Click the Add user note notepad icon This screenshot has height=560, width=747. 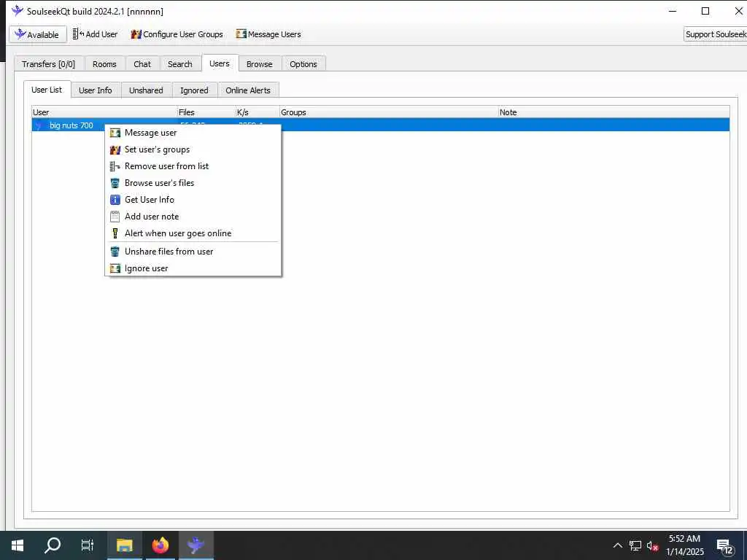[115, 217]
